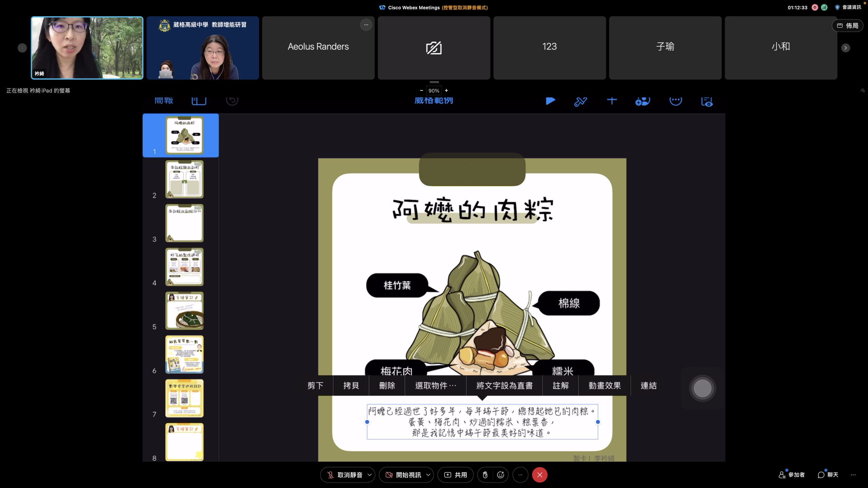
Task: Toggle start video button
Action: [403, 475]
